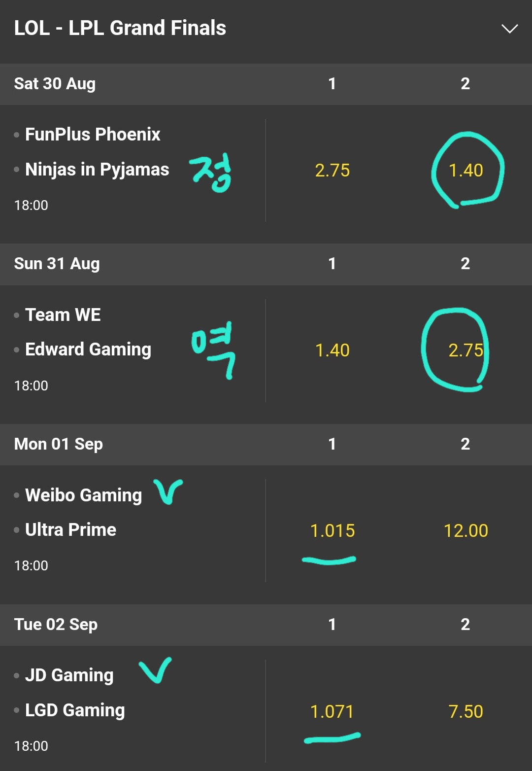Pick Ultra Prime at 12.00 odds

click(x=466, y=531)
